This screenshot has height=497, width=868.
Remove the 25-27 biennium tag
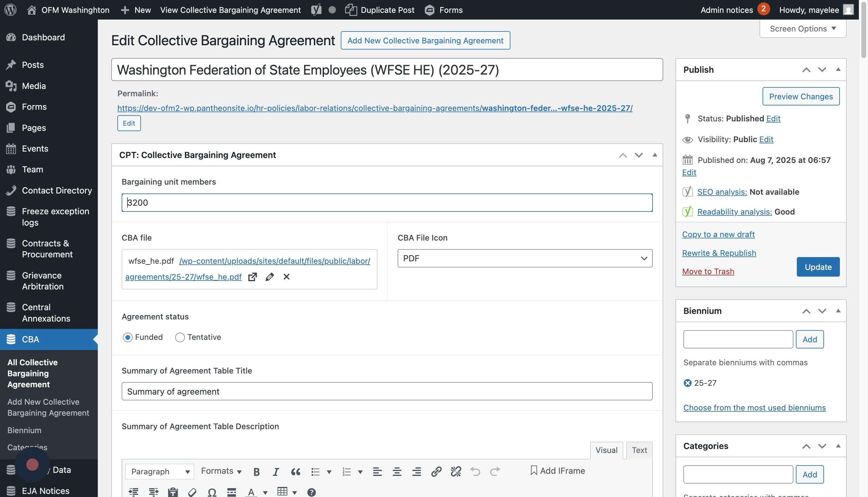pos(687,383)
